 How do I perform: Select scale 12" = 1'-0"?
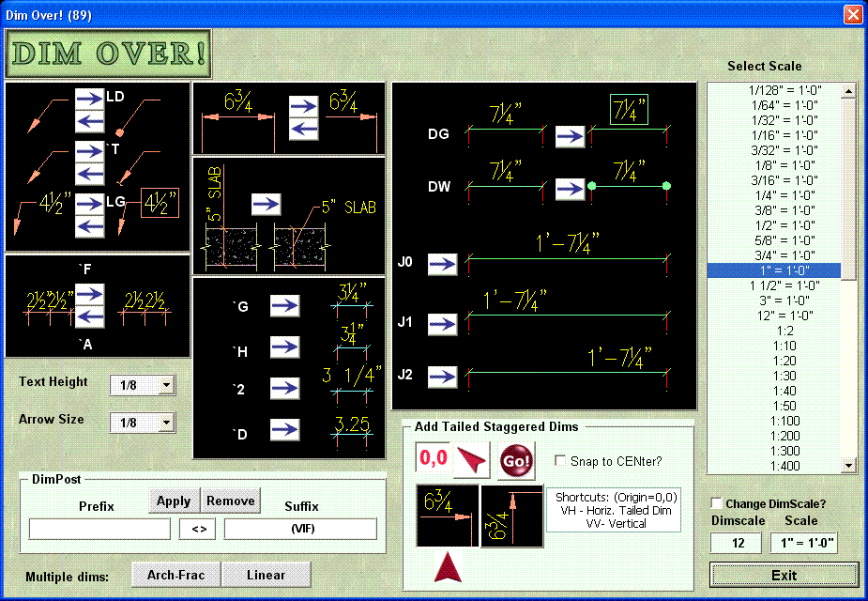(774, 316)
